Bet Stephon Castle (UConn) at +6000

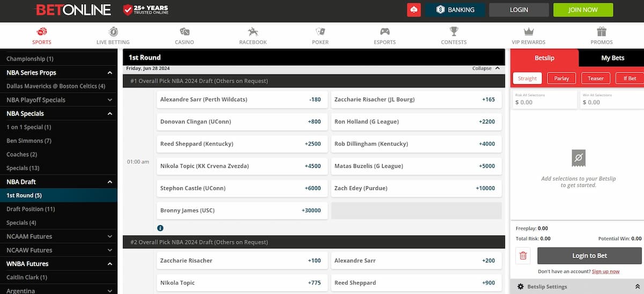click(242, 188)
